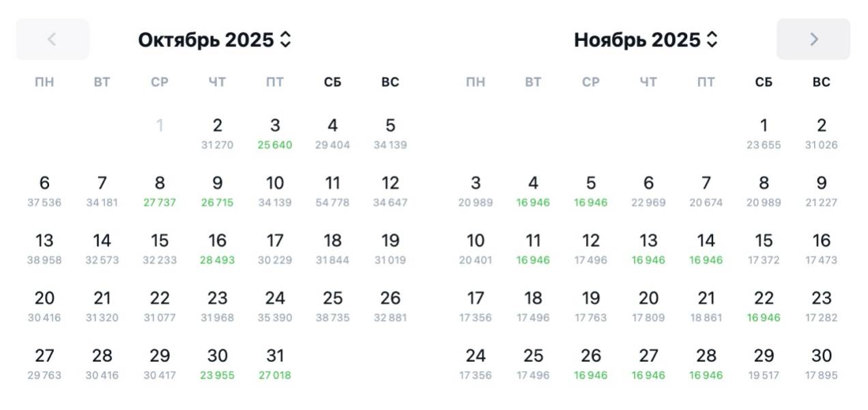This screenshot has height=410, width=868.
Task: Pick October 11 priced 54 778
Action: pos(332,191)
